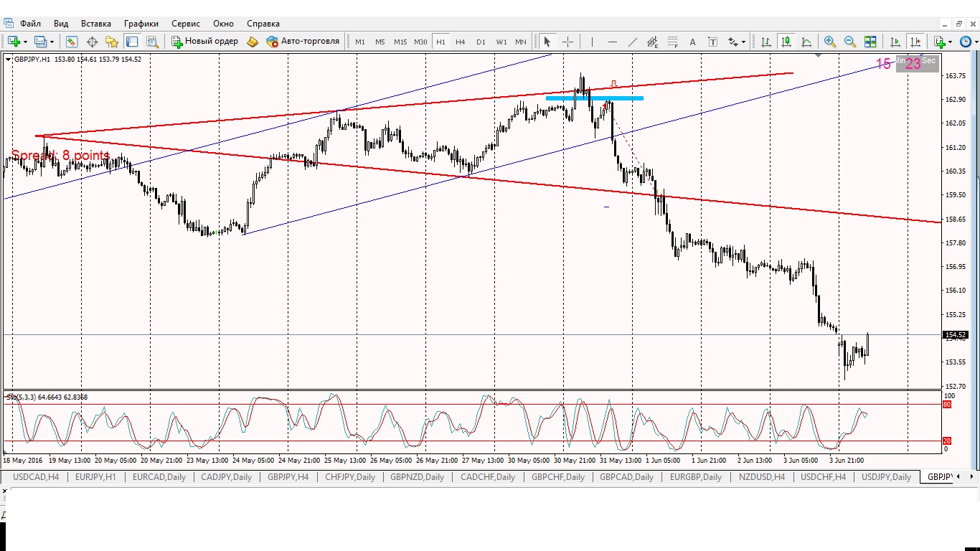Screen dimensions: 980x551
Task: Select the M1 timeframe button
Action: [360, 42]
